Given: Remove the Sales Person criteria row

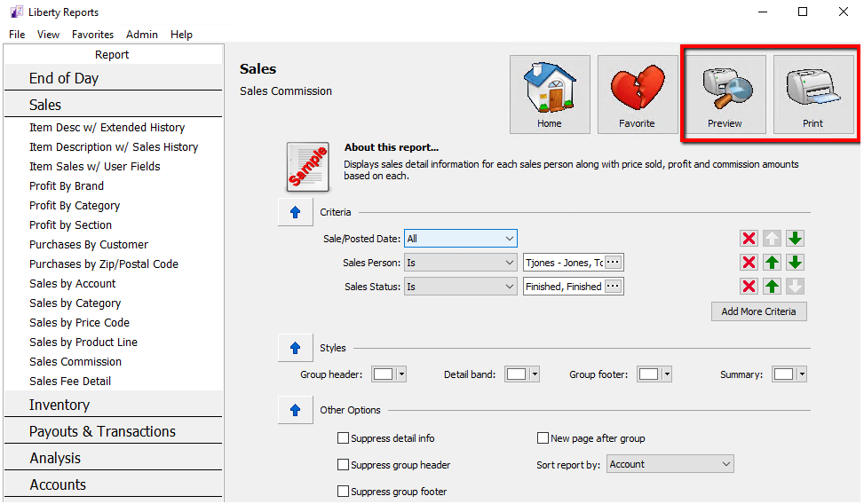Looking at the screenshot, I should [749, 262].
